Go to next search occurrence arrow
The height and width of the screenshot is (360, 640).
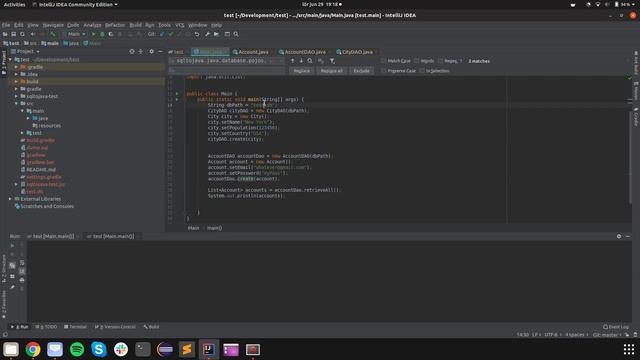click(x=301, y=61)
